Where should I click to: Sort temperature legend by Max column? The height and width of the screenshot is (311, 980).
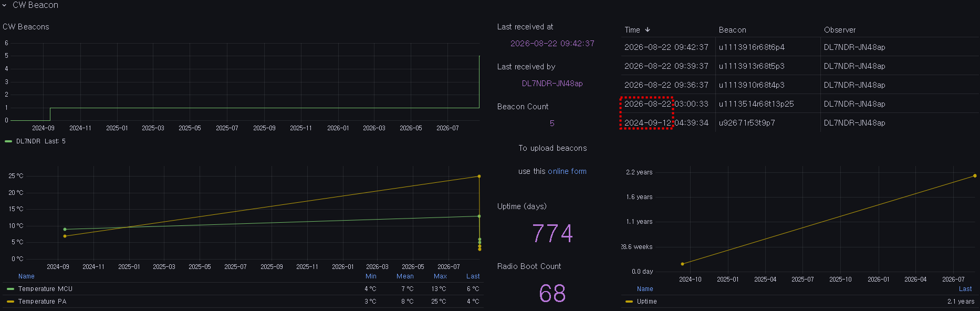click(x=440, y=276)
